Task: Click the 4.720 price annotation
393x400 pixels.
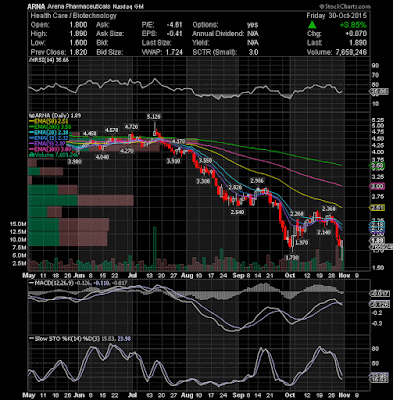Action: (x=132, y=127)
